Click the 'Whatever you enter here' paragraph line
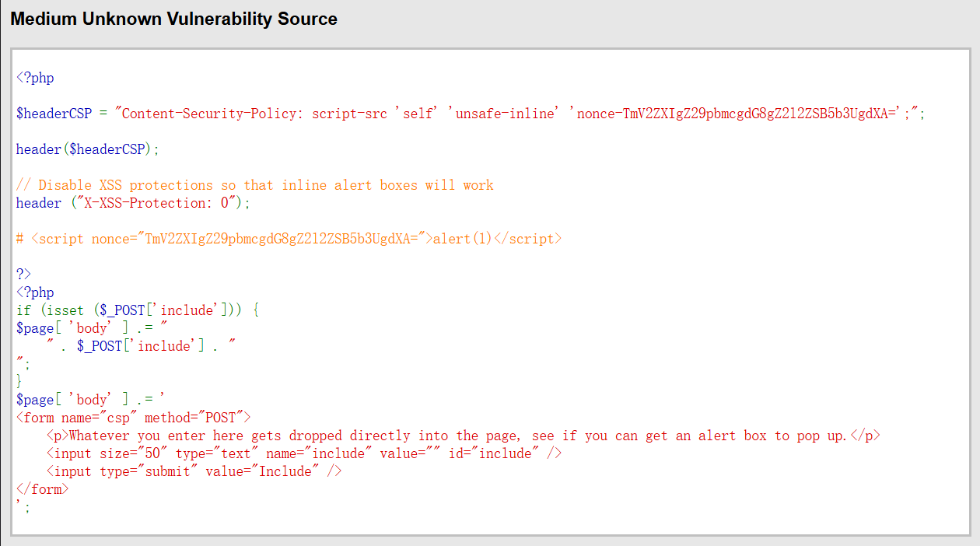 (463, 436)
